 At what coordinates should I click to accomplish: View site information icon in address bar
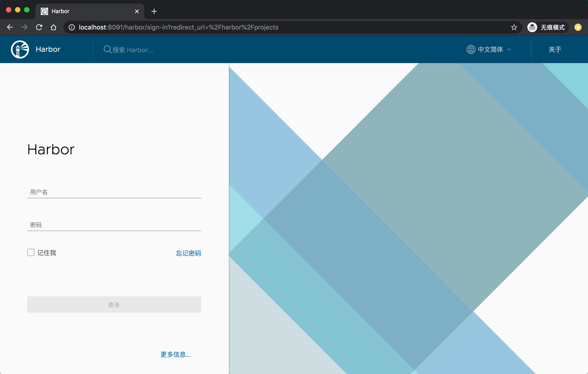click(72, 27)
